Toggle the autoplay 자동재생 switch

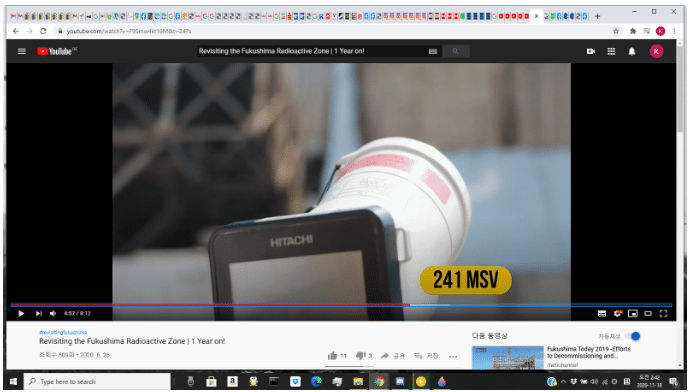[633, 336]
